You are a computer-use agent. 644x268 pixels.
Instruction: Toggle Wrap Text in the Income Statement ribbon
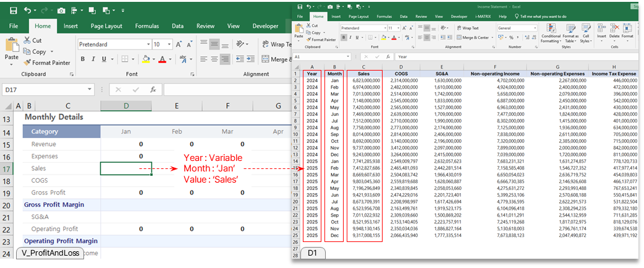pos(467,28)
